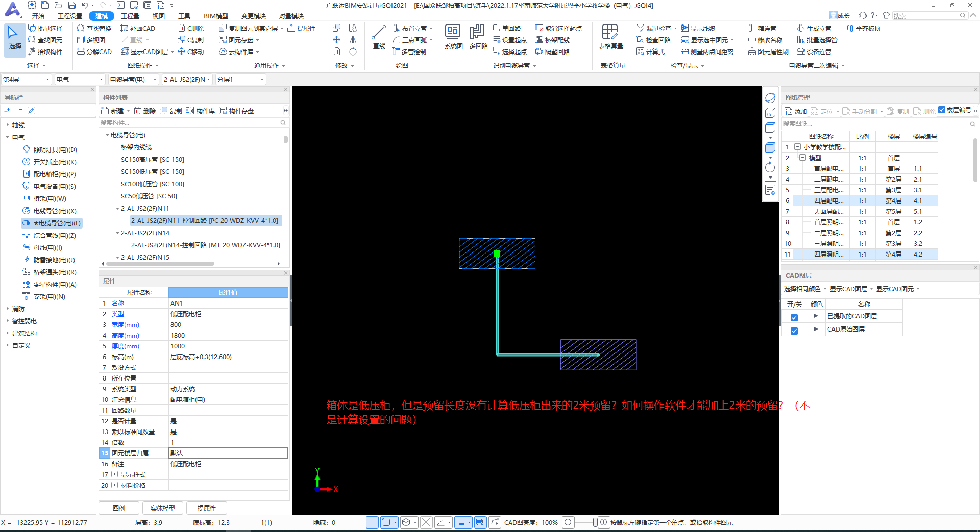Expand the 材料价格 property row
Screen dimensions: 980x532
click(114, 485)
